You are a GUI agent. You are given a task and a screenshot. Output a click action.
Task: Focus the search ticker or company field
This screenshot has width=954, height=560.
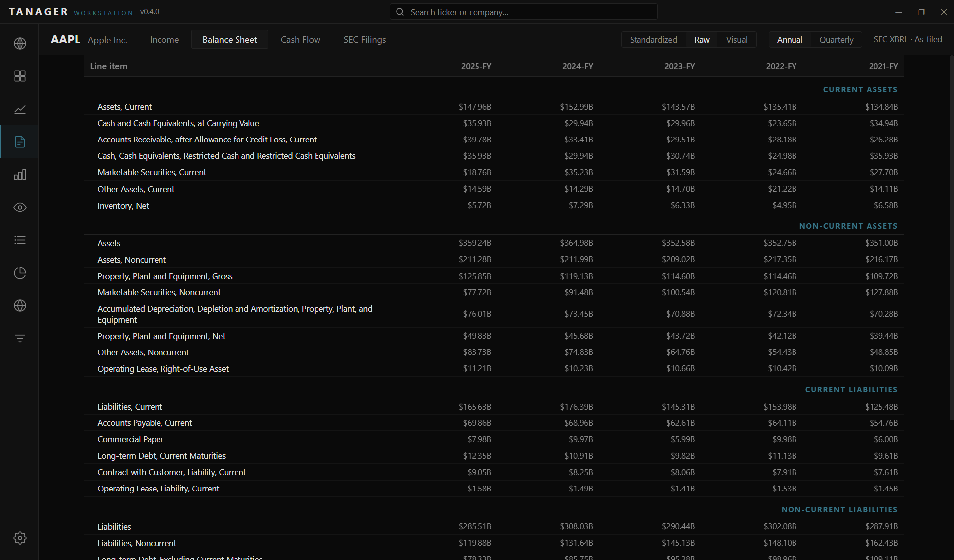pos(524,12)
